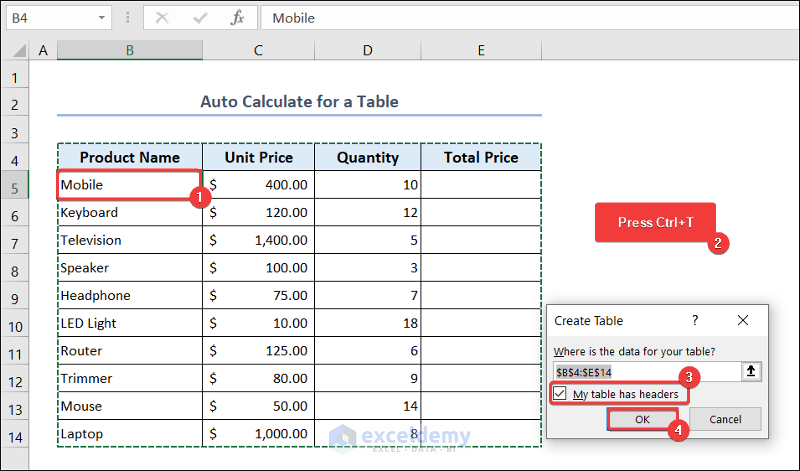Click the Select All corner triangle
This screenshot has width=800, height=471.
[15, 50]
